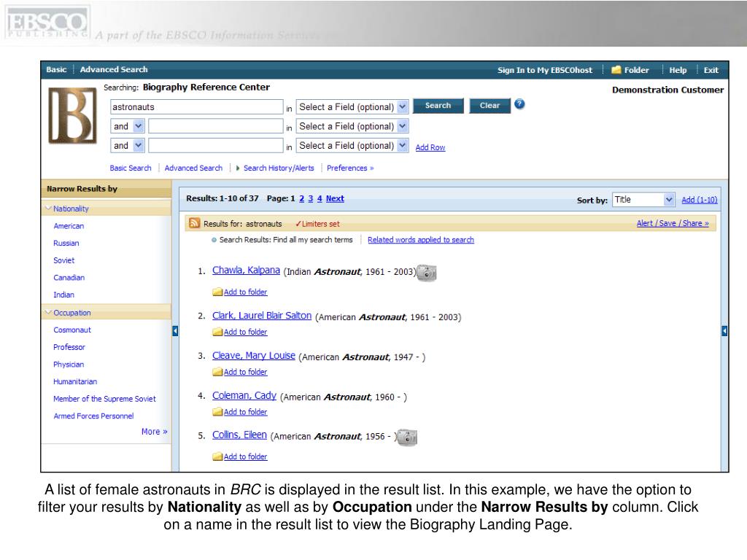Collapse left panel using the blue arrow handle

pos(175,331)
